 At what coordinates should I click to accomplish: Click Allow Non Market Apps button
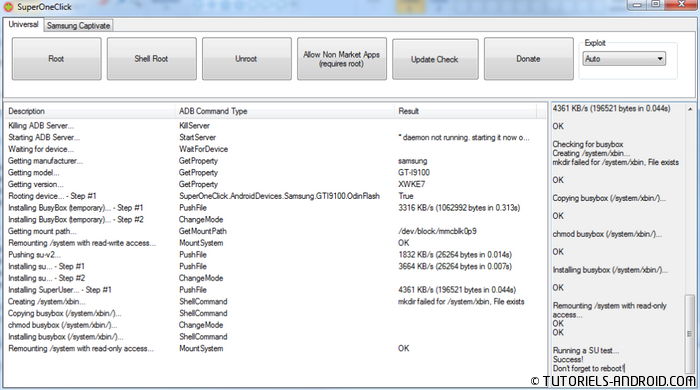[x=342, y=58]
